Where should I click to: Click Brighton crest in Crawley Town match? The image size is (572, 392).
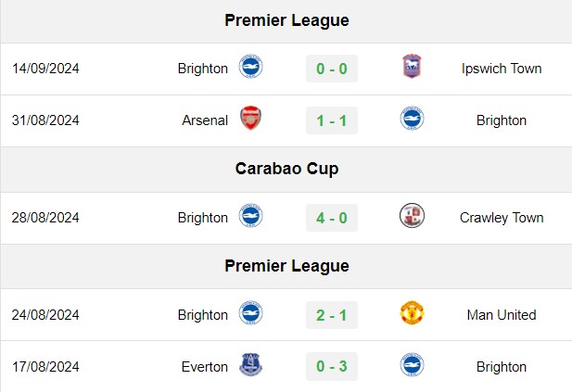coord(250,216)
